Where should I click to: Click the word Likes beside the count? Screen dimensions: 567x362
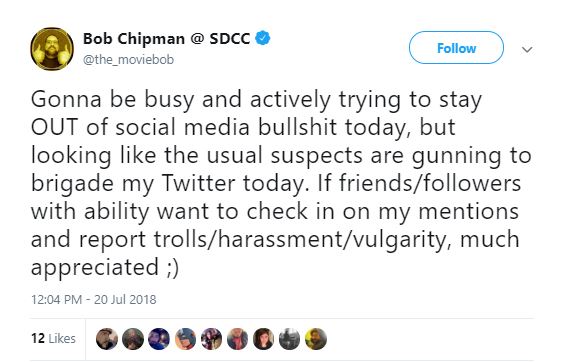pos(62,338)
